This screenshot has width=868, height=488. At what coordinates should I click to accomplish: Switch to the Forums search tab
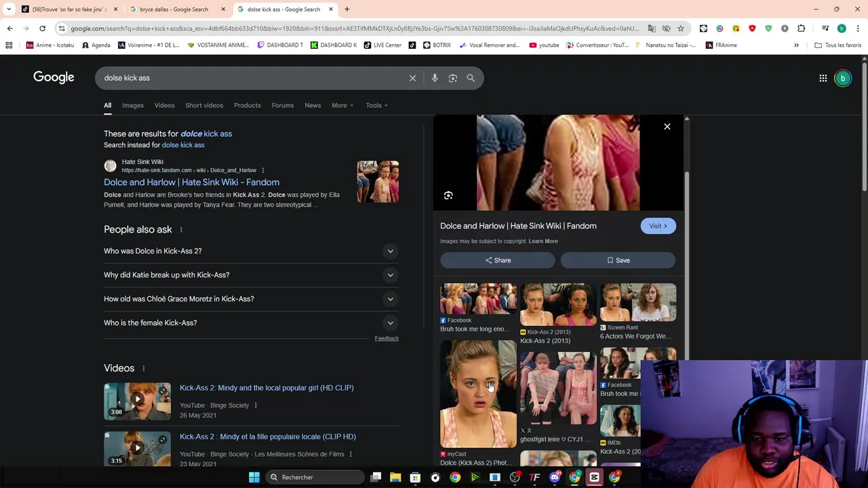tap(283, 105)
